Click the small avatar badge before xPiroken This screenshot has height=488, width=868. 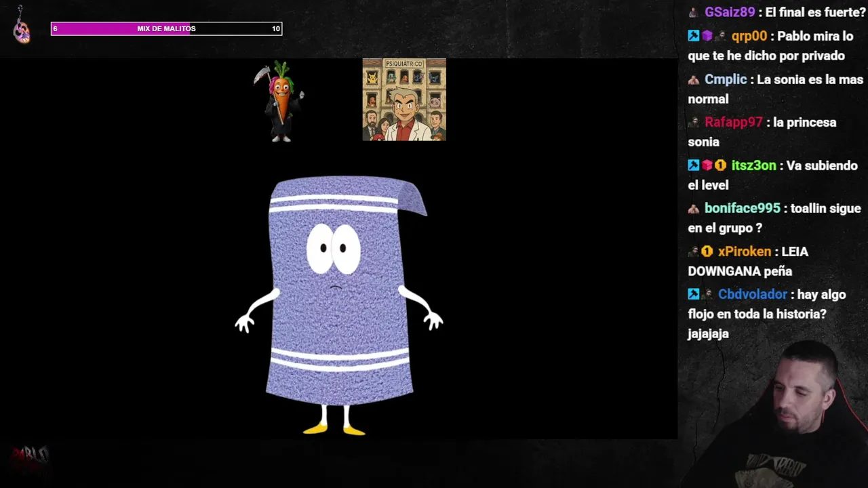693,251
